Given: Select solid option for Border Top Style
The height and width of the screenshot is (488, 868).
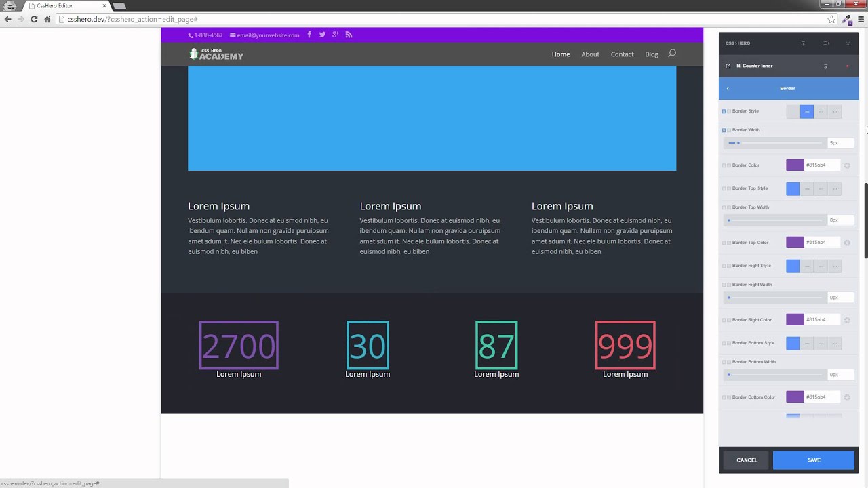Looking at the screenshot, I should [807, 188].
